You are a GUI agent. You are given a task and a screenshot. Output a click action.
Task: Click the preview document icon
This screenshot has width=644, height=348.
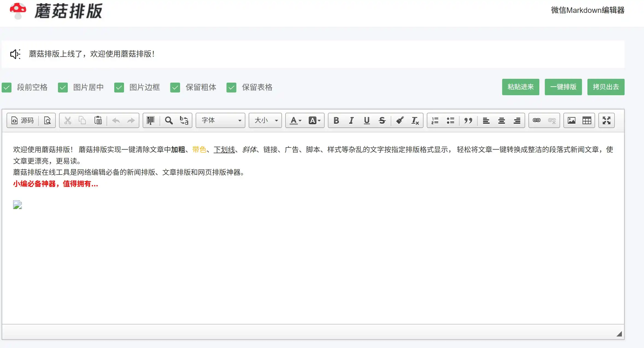coord(47,120)
